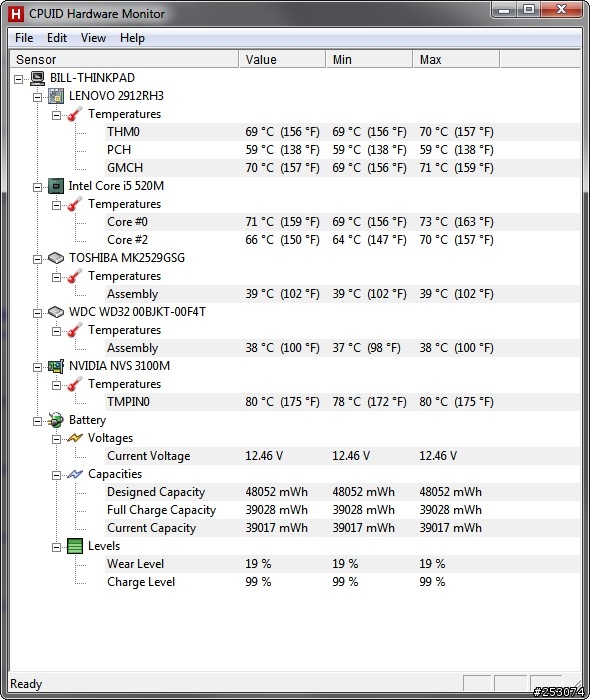This screenshot has height=700, width=590.
Task: Click the NVIDIA NVS 3100M graphics card icon
Action: pyautogui.click(x=56, y=366)
